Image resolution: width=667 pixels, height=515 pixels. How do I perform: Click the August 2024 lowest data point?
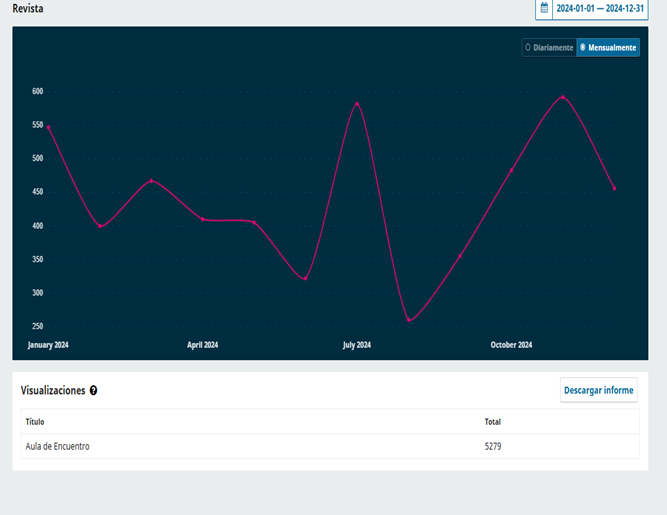tap(409, 320)
